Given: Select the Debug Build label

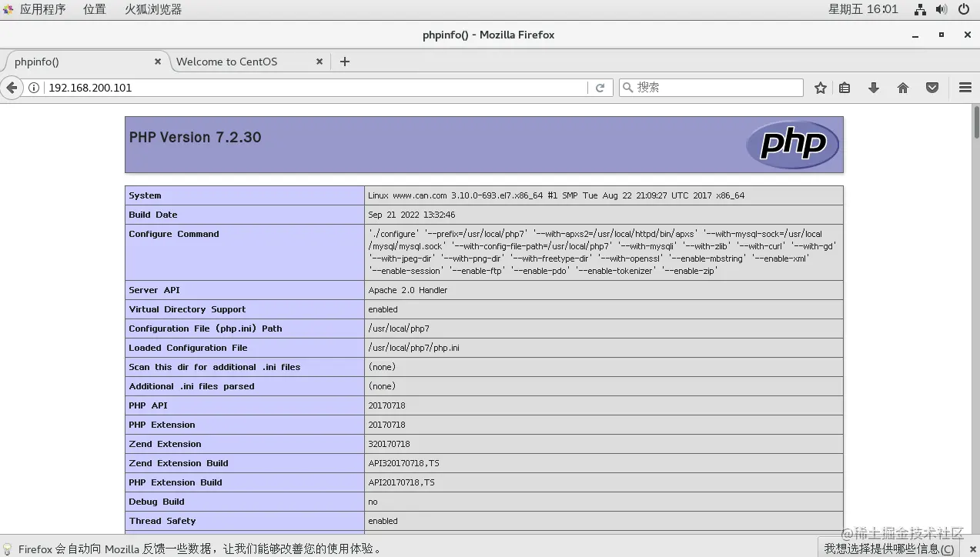Looking at the screenshot, I should [x=156, y=502].
